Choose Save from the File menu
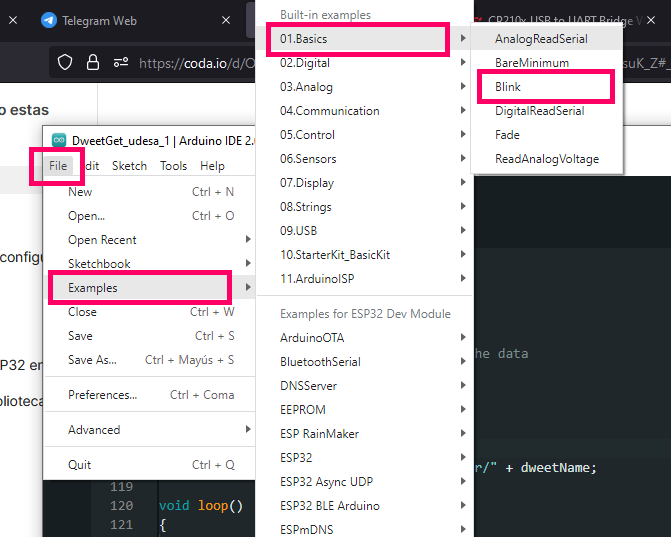The height and width of the screenshot is (537, 671). 150,335
